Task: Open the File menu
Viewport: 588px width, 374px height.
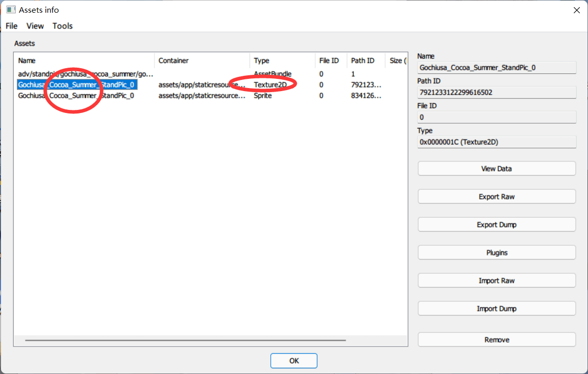Action: point(12,26)
